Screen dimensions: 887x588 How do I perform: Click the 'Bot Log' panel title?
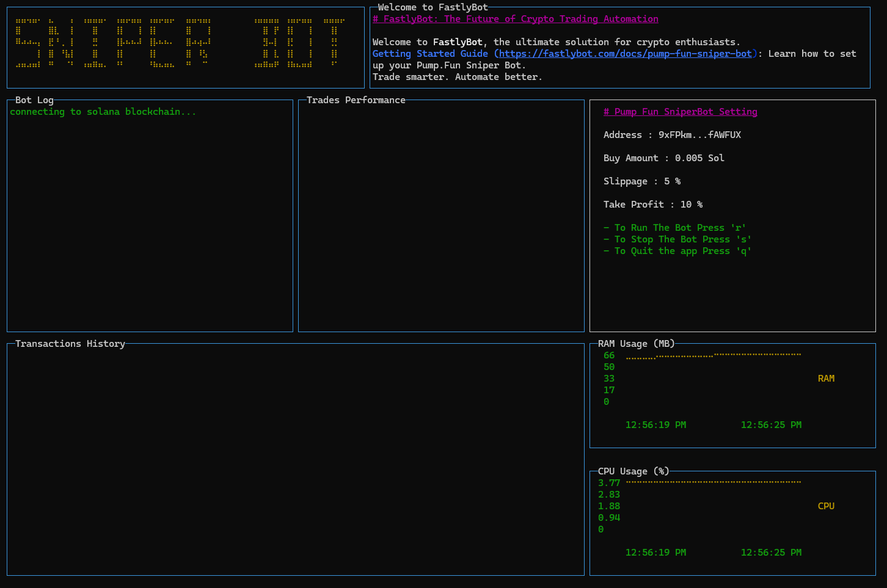pyautogui.click(x=34, y=100)
